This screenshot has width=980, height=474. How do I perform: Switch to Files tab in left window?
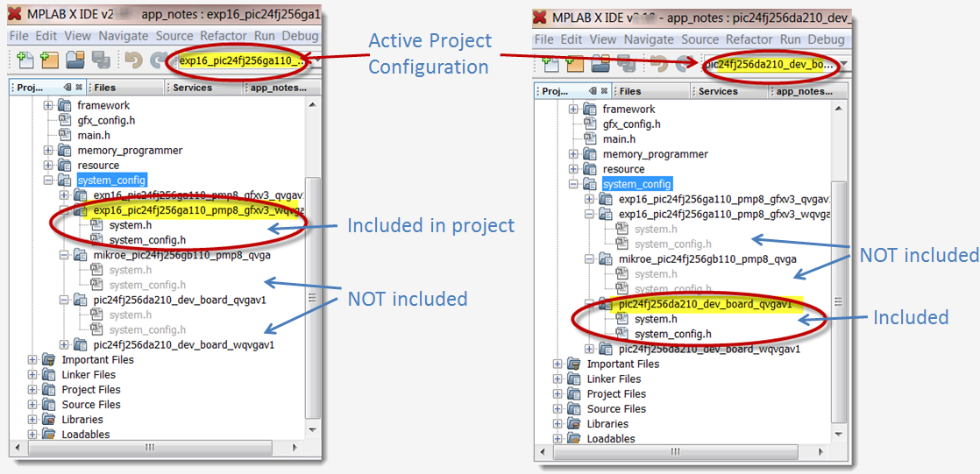pyautogui.click(x=104, y=88)
